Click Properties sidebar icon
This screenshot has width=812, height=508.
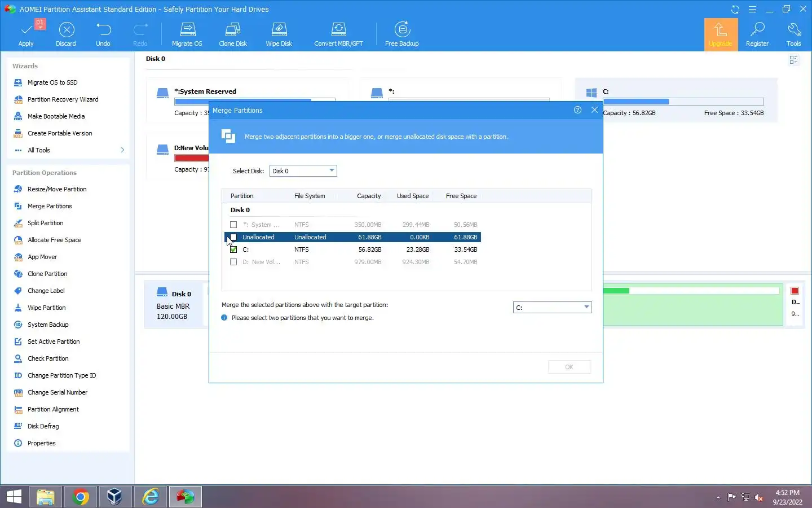(x=18, y=443)
